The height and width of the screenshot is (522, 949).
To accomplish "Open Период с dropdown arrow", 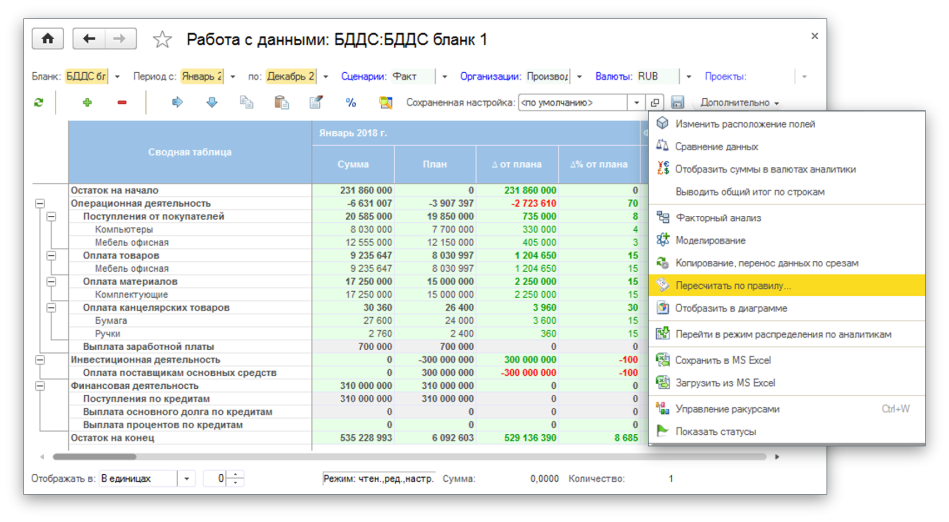I will 233,77.
